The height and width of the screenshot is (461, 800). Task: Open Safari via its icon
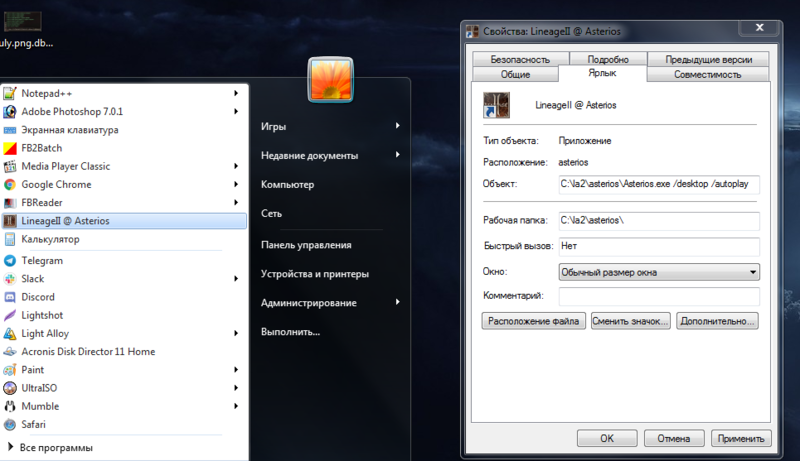click(10, 425)
